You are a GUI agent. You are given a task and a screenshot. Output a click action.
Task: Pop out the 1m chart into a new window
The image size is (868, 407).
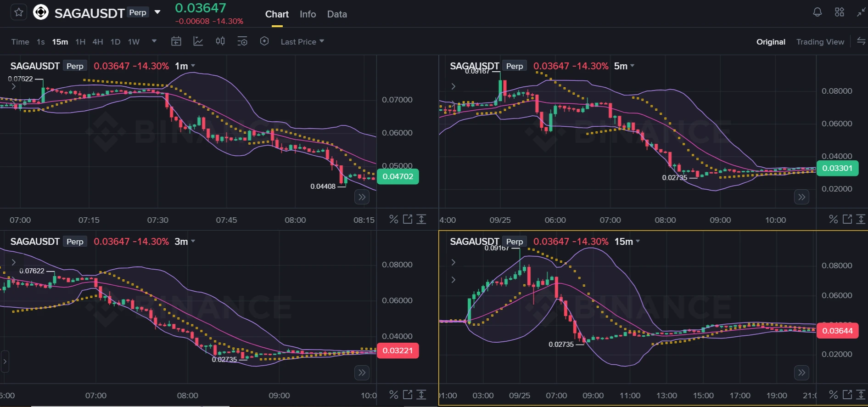tap(408, 219)
